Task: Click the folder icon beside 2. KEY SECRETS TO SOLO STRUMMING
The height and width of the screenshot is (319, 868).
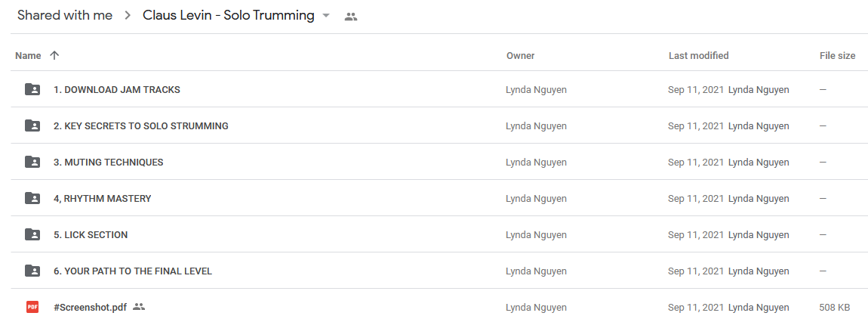Action: (32, 126)
